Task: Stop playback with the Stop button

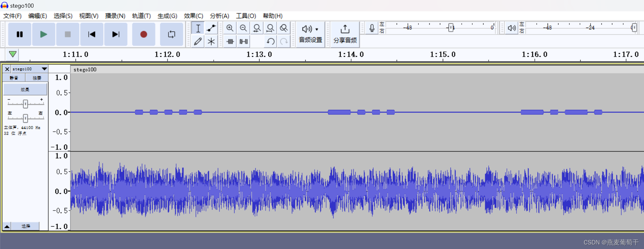Action: 68,34
